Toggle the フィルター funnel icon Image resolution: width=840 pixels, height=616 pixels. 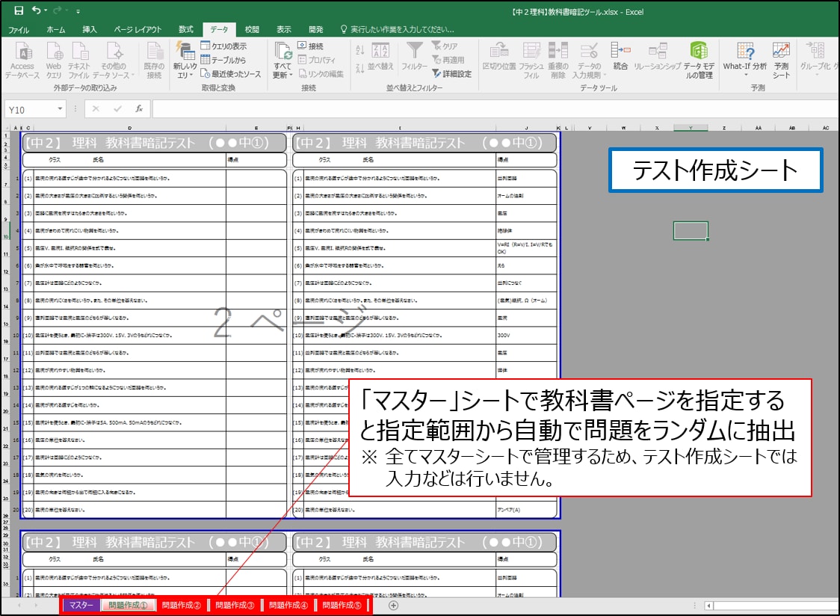(x=414, y=56)
